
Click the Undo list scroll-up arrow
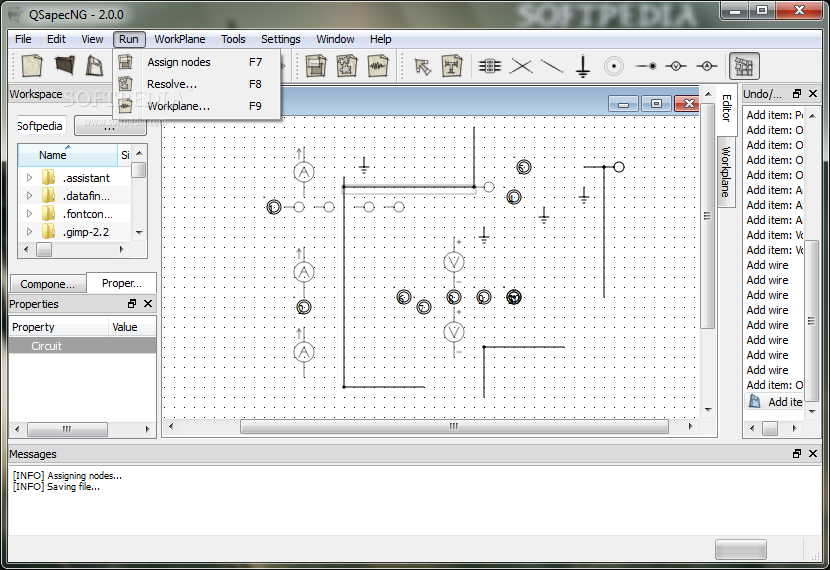point(813,115)
